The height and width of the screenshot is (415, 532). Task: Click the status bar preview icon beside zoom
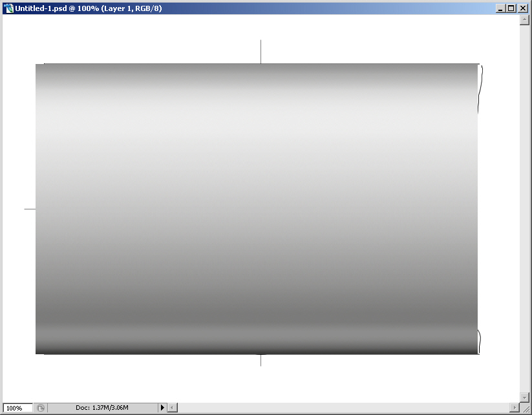pos(40,408)
